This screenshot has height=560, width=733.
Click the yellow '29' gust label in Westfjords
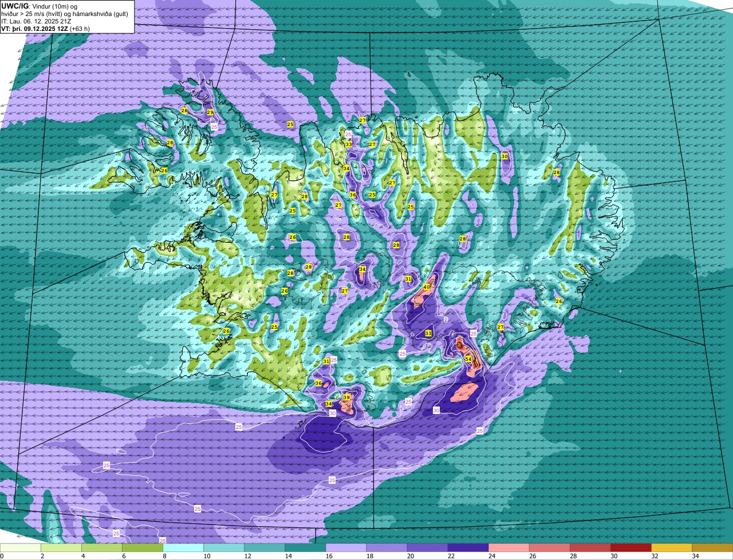pyautogui.click(x=210, y=112)
